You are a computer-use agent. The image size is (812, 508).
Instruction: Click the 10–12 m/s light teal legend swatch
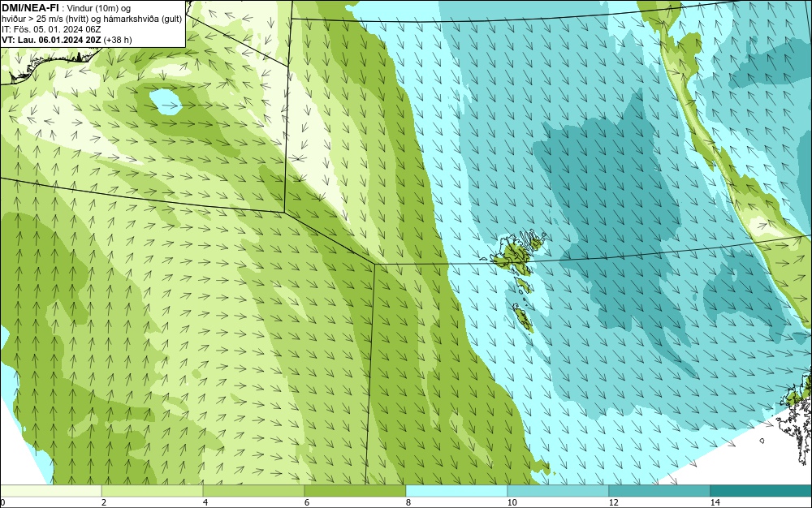(559, 490)
